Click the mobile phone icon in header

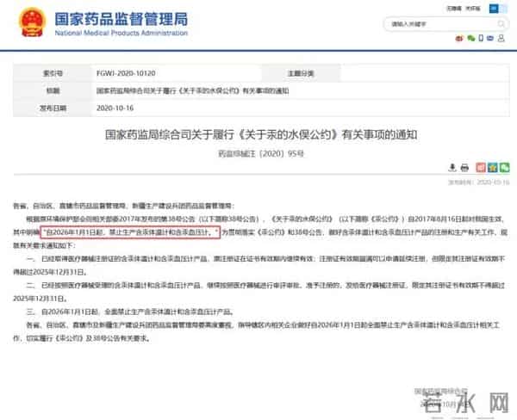click(481, 38)
